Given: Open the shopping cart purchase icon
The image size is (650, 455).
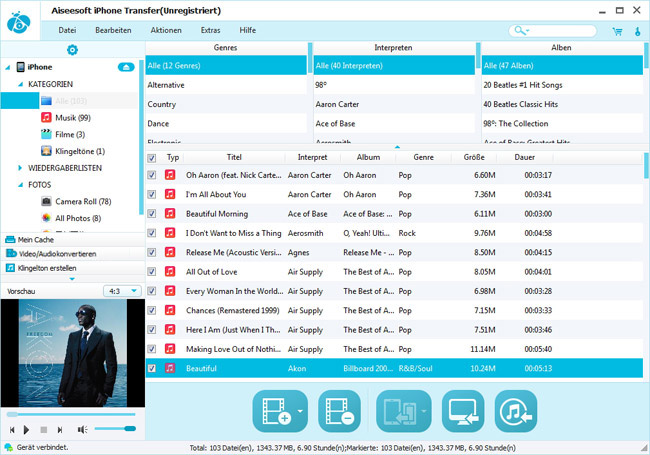Looking at the screenshot, I should coord(617,31).
